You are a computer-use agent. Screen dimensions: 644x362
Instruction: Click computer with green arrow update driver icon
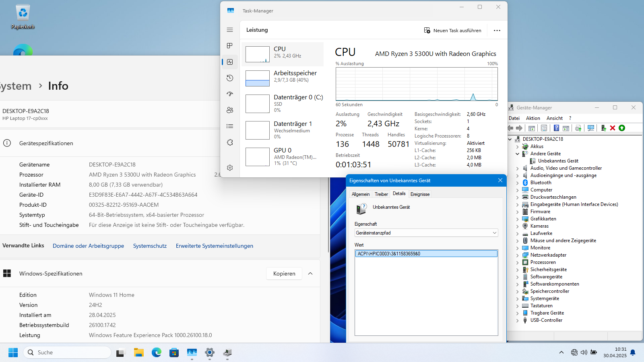(x=603, y=128)
